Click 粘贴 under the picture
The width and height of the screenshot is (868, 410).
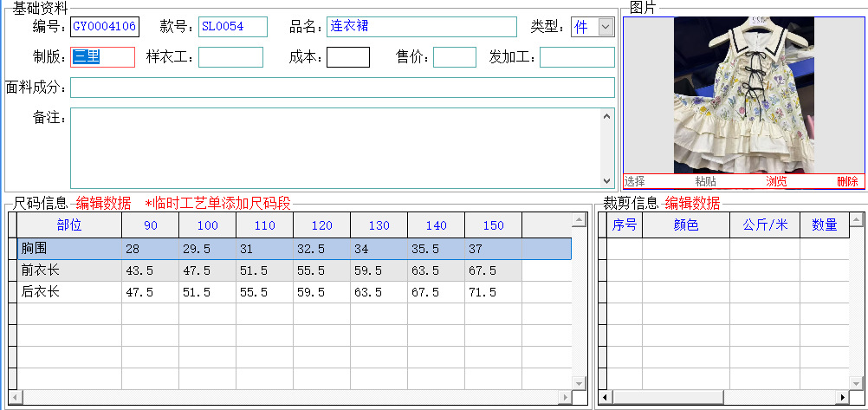[x=706, y=181]
